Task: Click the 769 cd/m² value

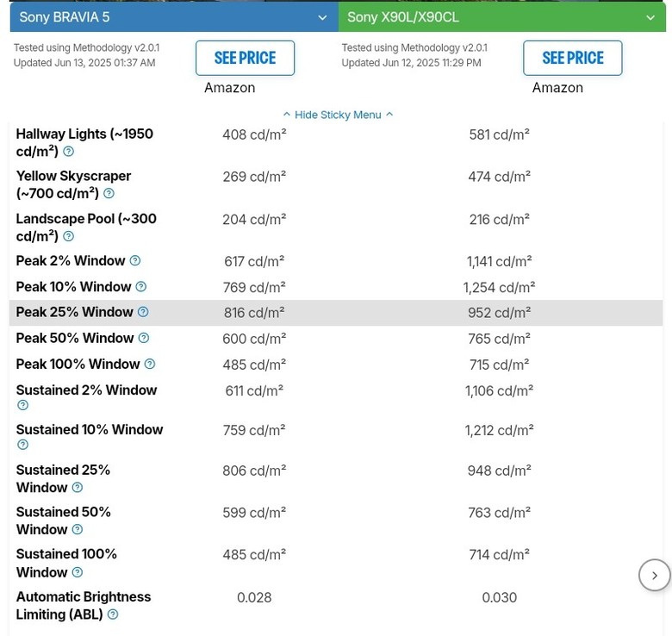Action: pyautogui.click(x=254, y=288)
